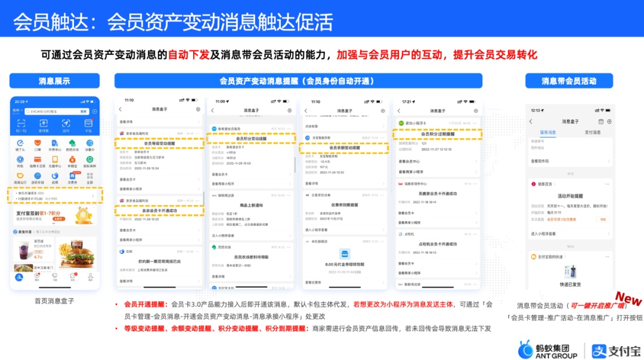Open 点击收取 row on the 会员余额变动提醒 phone
Image resolution: width=644 pixels, height=360 pixels.
coord(345,126)
